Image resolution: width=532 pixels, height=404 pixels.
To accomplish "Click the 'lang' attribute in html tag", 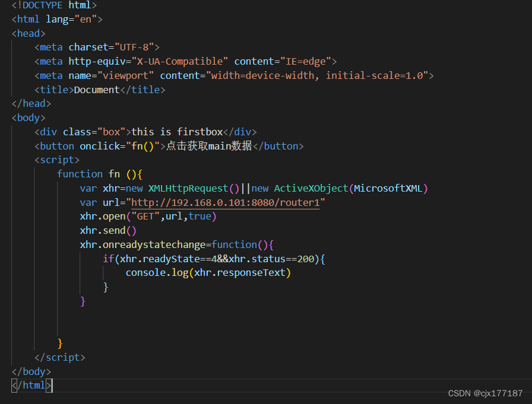I will pos(57,20).
